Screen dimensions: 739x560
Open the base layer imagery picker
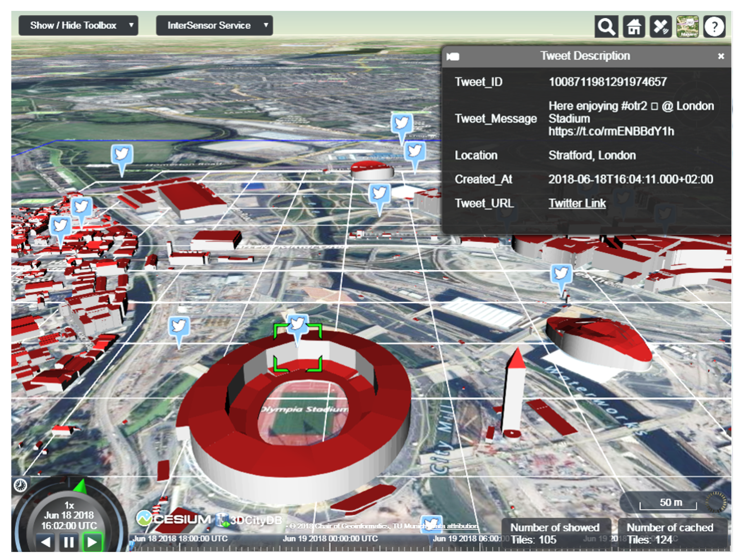tap(687, 26)
